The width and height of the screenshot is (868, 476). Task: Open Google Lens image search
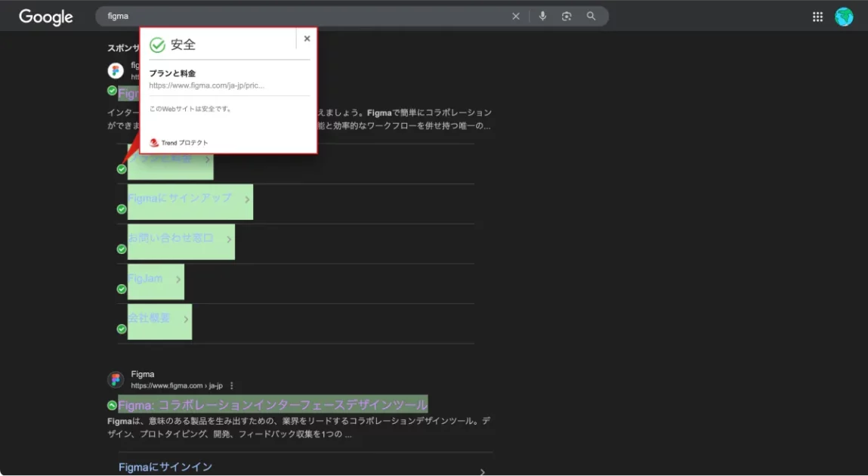[x=567, y=16]
